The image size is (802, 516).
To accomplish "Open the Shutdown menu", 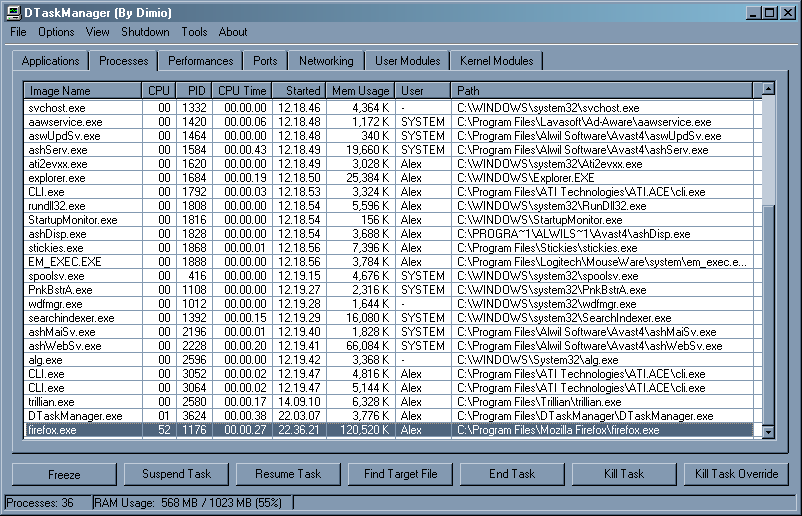I will pos(145,32).
